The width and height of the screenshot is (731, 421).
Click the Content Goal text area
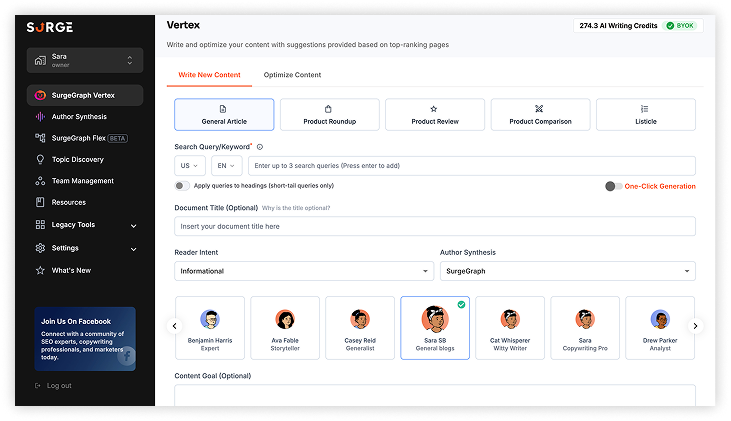point(435,395)
